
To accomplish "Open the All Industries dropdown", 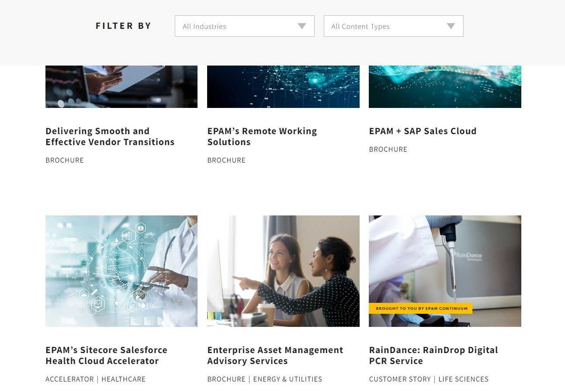I will pos(244,26).
